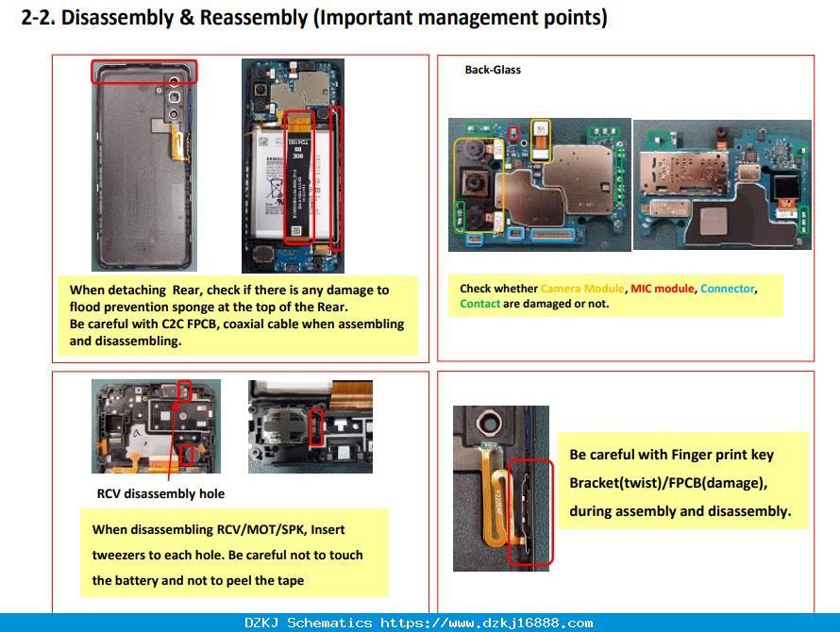Open the close-up photo of the receiver slot

click(x=311, y=427)
